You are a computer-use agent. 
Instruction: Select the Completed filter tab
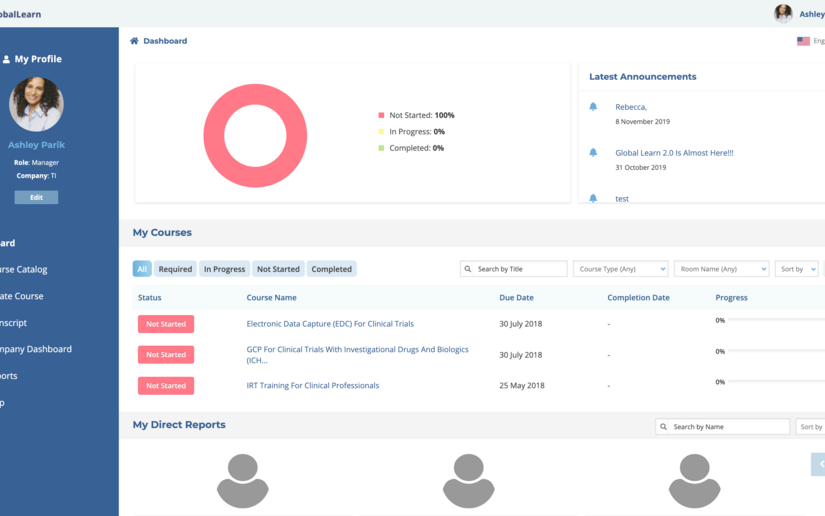(331, 269)
